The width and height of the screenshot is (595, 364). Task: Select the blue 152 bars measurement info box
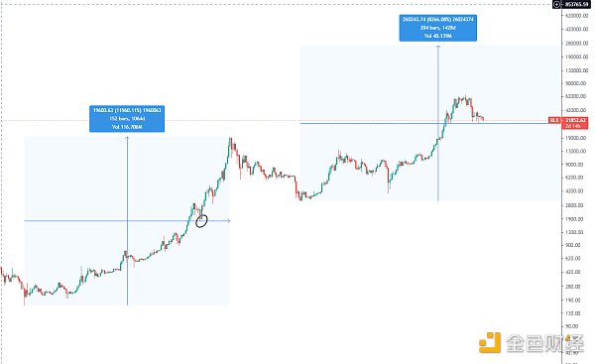tap(127, 119)
